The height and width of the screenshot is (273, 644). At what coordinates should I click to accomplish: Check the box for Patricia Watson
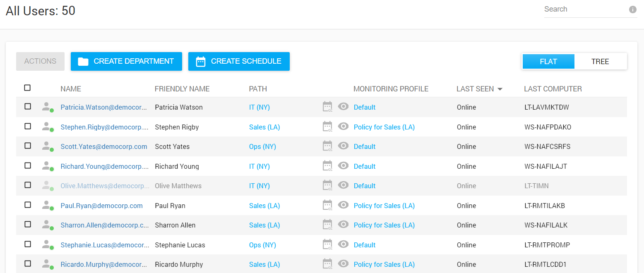click(27, 106)
